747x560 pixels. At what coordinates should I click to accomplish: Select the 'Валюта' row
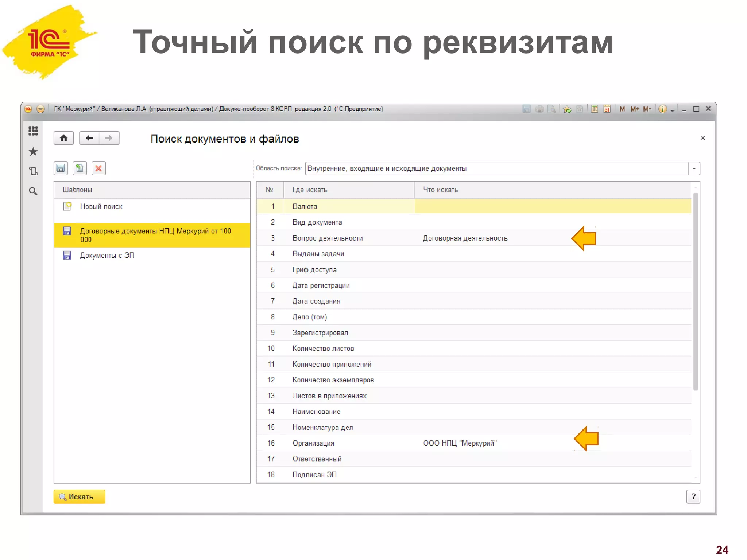coord(474,206)
